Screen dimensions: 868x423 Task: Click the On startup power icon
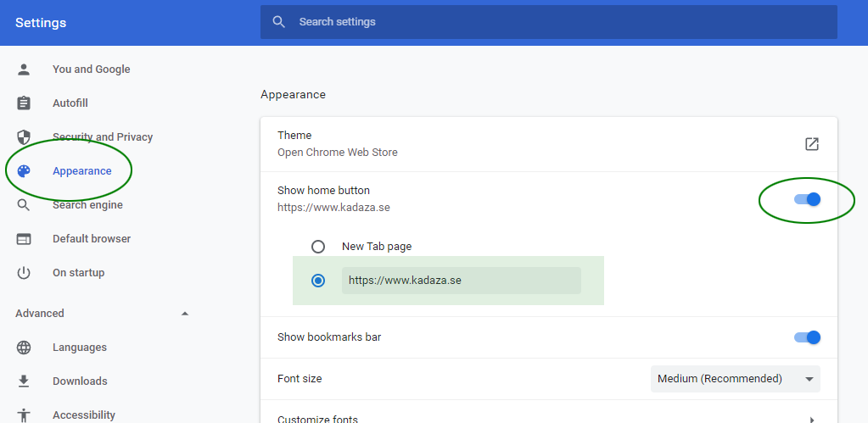(x=24, y=273)
